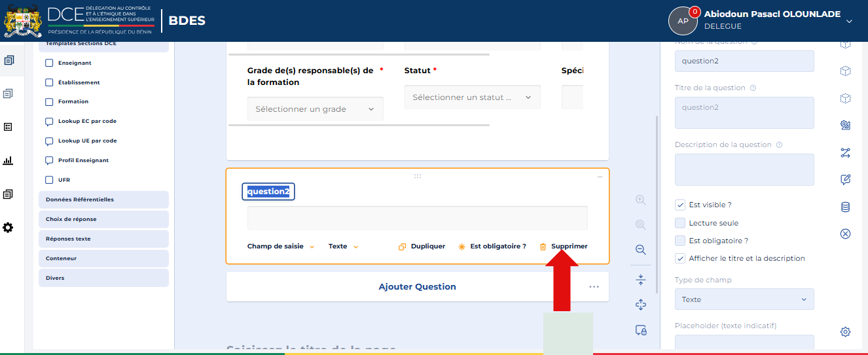Click the help icon beside Titre de la question
868x355 pixels.
click(753, 88)
